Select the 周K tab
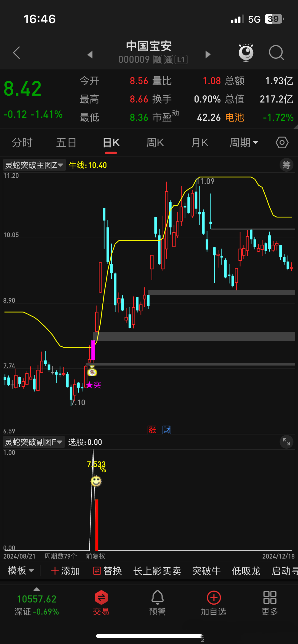The image size is (298, 644). (x=155, y=142)
